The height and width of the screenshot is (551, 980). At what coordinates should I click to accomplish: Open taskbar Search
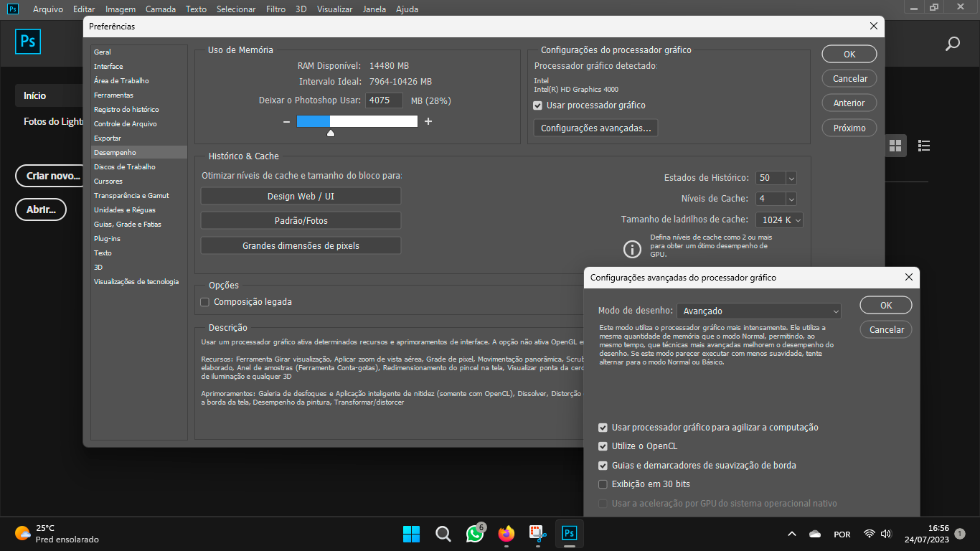pos(443,534)
